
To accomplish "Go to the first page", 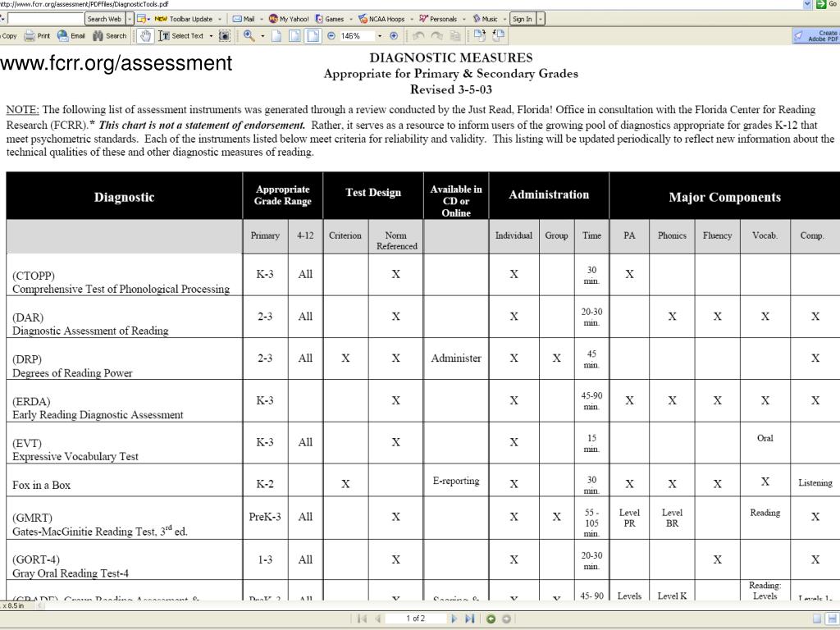I will tap(362, 619).
